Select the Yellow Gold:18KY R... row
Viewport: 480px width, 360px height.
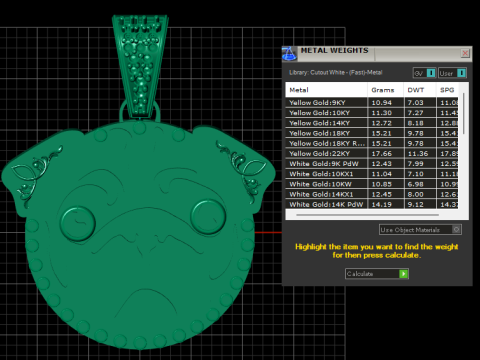(372, 143)
